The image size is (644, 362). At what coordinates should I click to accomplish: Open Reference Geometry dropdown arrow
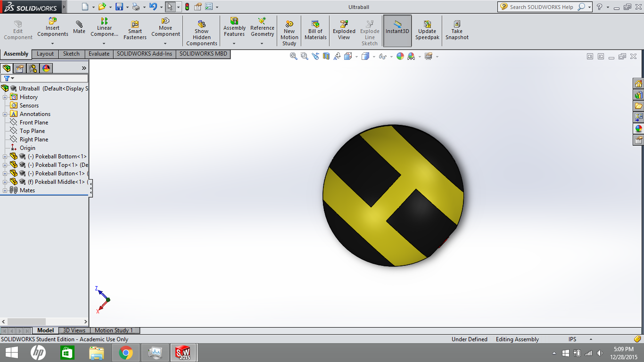click(x=262, y=43)
